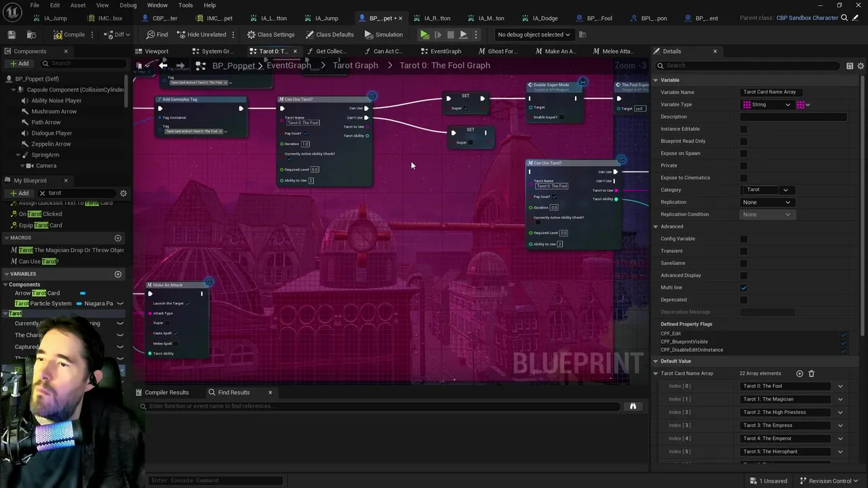Enable Config Variable checkbox
Image resolution: width=868 pixels, height=488 pixels.
tap(744, 239)
